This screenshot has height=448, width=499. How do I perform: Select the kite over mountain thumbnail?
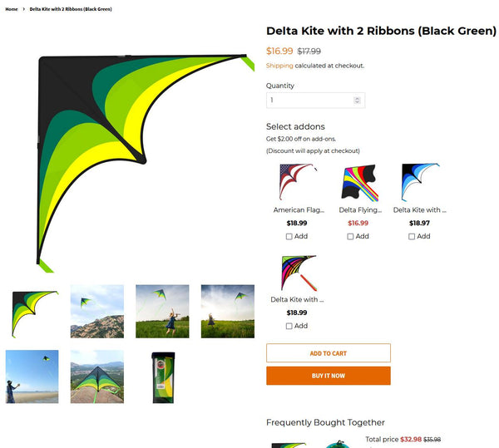point(97,312)
